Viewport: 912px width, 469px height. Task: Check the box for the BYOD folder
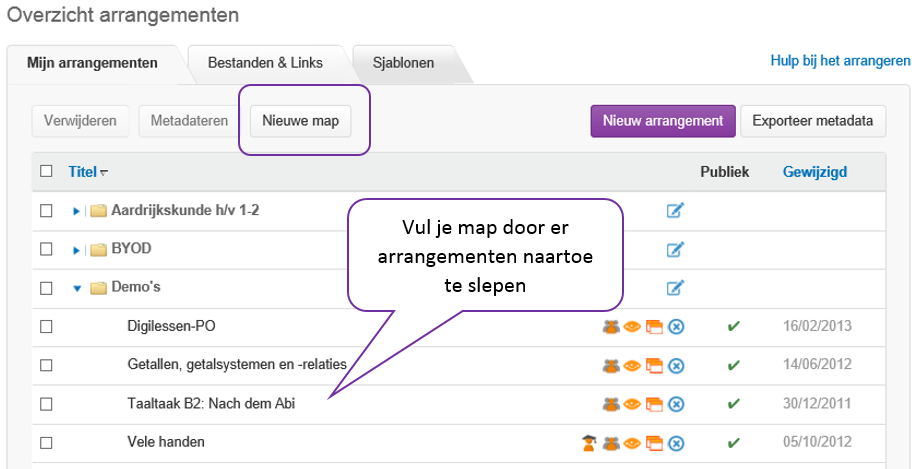click(46, 249)
